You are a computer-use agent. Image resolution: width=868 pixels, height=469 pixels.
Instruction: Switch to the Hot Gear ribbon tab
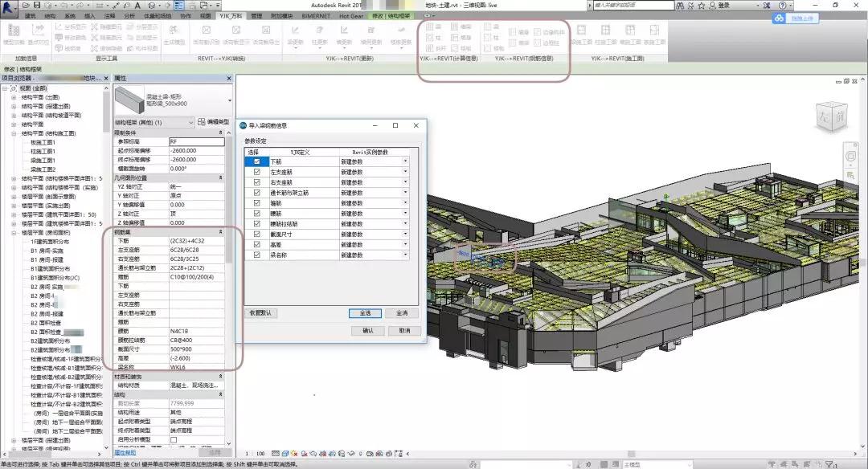(x=351, y=17)
